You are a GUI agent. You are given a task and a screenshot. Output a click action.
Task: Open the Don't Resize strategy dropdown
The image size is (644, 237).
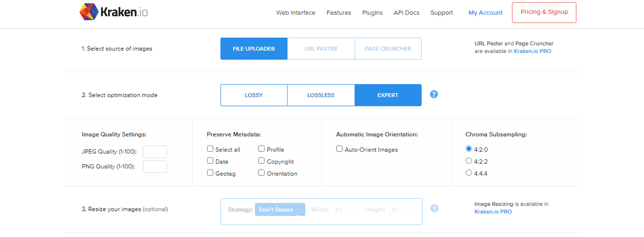pyautogui.click(x=280, y=209)
